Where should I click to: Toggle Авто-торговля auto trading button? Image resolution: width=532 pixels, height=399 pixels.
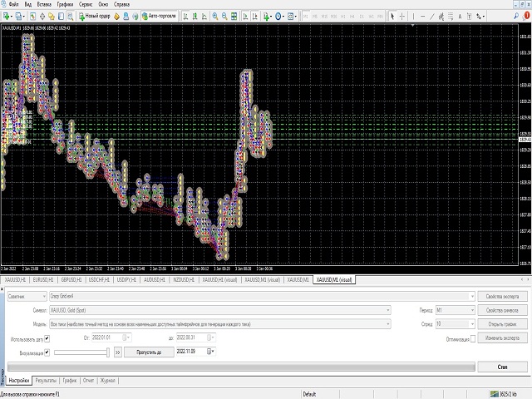[x=159, y=16]
